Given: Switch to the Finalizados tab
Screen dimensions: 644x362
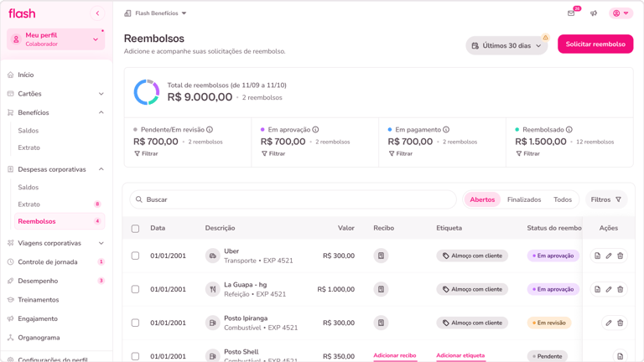Looking at the screenshot, I should tap(524, 199).
